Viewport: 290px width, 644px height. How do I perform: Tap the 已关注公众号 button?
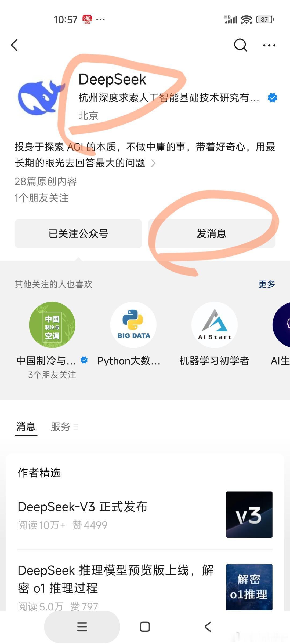tap(78, 233)
